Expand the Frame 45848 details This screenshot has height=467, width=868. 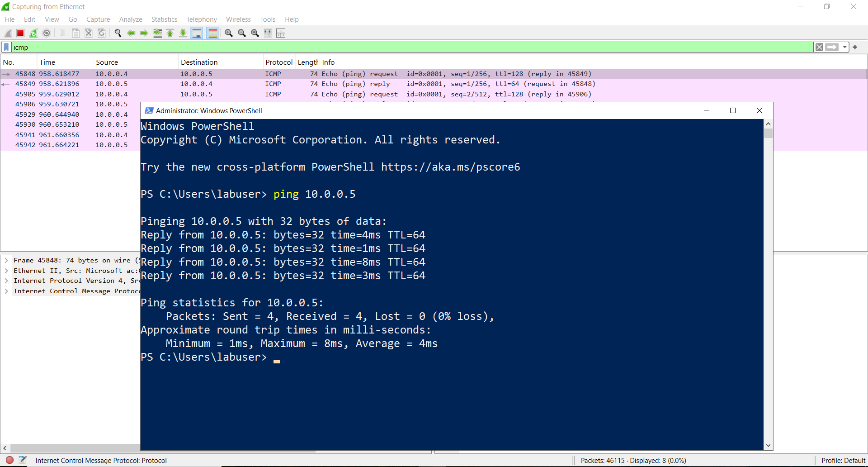tap(6, 260)
